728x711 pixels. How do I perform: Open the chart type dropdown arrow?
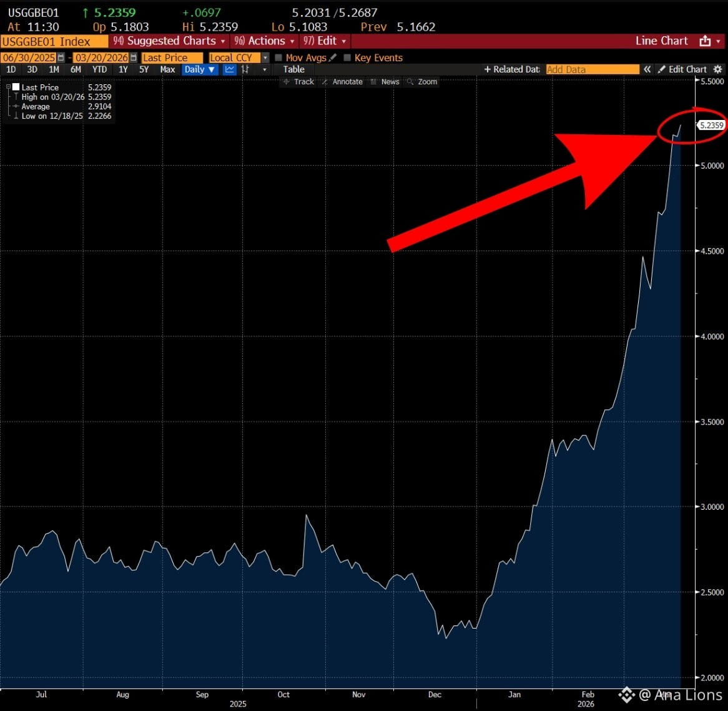pyautogui.click(x=265, y=70)
